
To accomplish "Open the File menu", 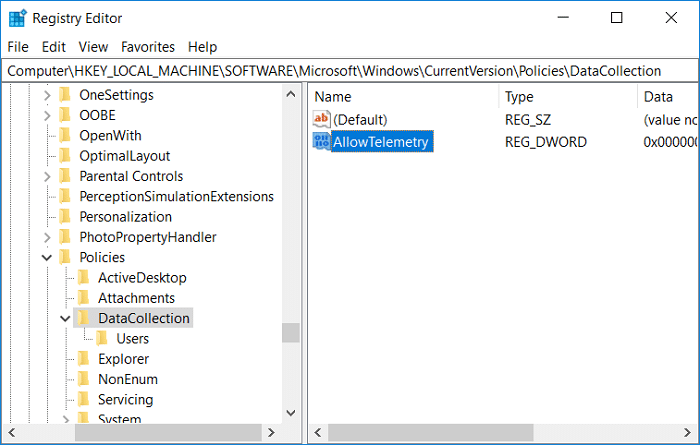I will click(x=18, y=47).
